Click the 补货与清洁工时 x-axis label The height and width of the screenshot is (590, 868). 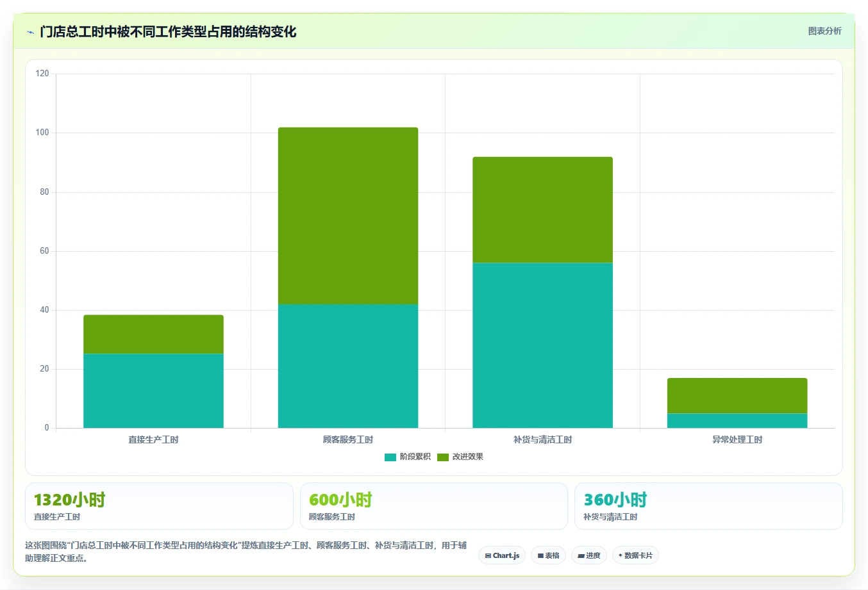coord(542,439)
